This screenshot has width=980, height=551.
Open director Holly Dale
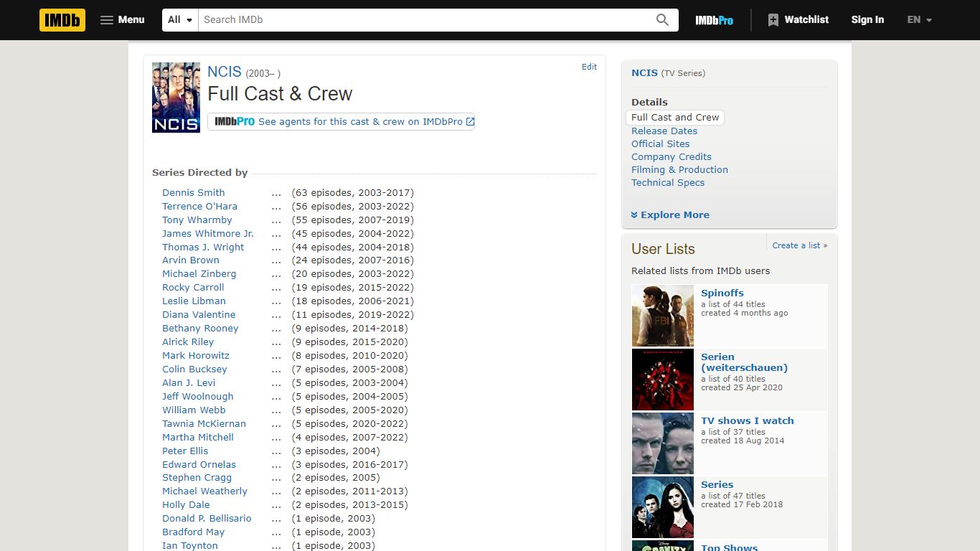[186, 504]
